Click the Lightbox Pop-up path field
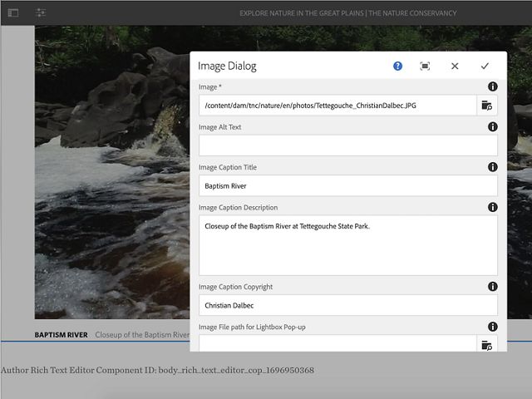This screenshot has width=532, height=399. [337, 343]
